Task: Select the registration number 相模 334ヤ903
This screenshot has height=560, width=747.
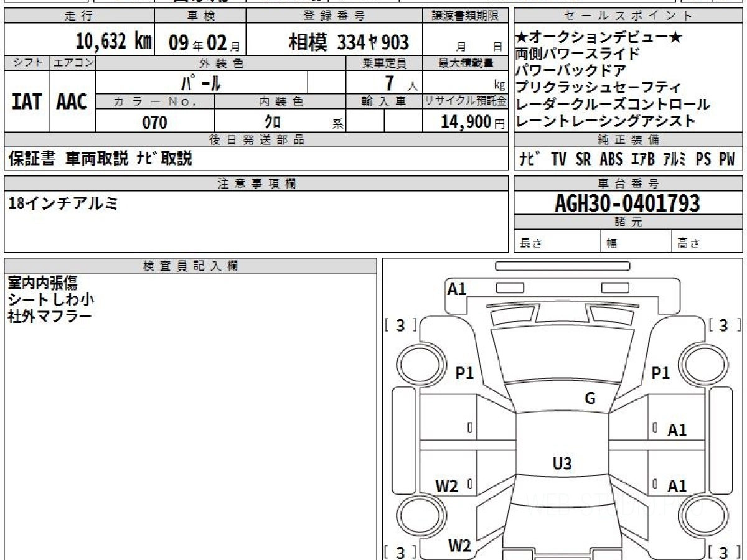Action: (x=349, y=42)
